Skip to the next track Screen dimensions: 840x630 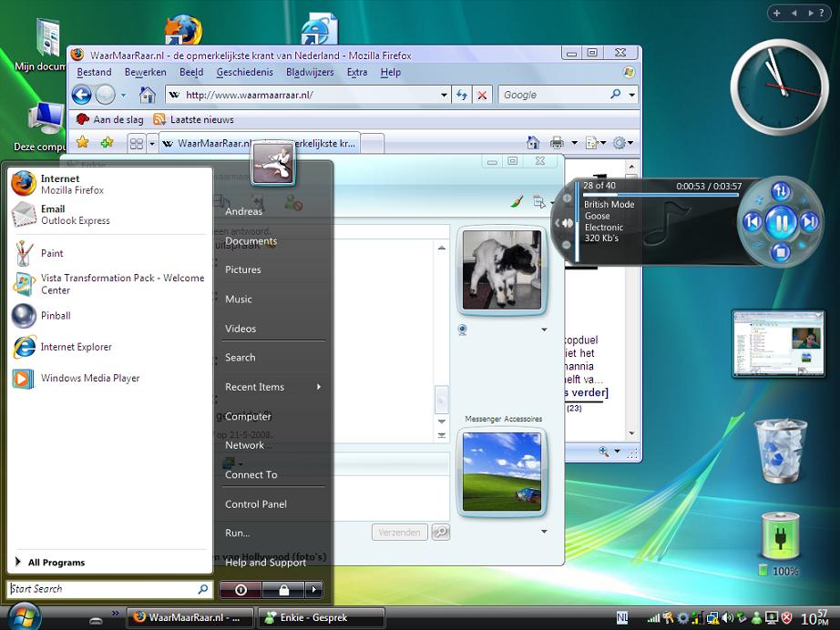[809, 220]
